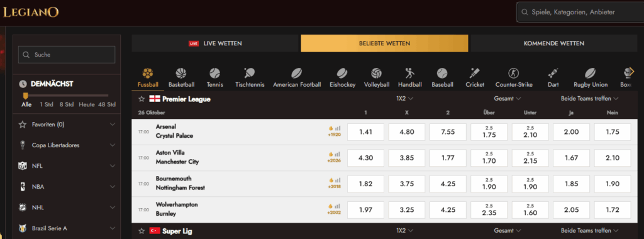
Task: Expand the Favoriten (0) section
Action: click(x=113, y=125)
